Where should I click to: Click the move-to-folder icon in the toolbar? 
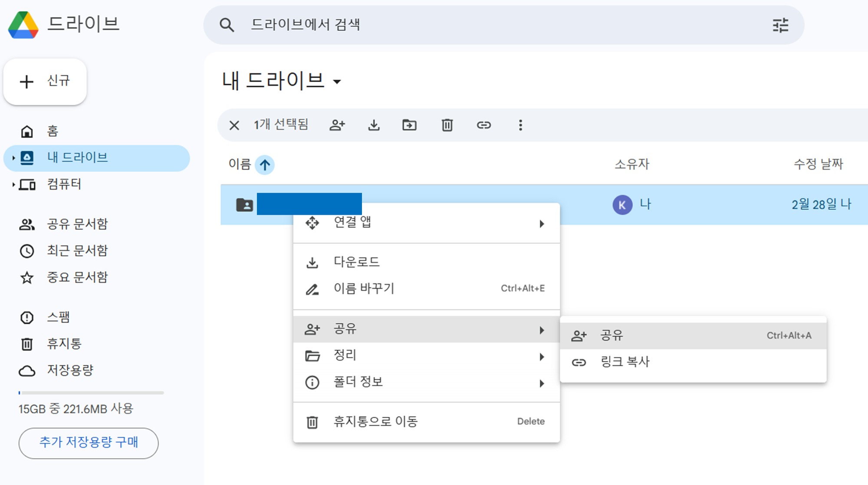tap(409, 125)
